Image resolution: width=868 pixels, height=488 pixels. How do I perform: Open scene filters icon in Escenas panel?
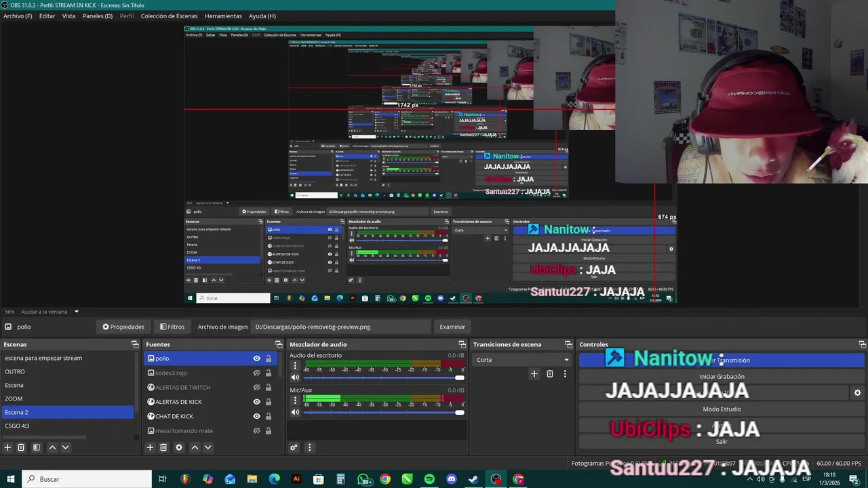pyautogui.click(x=37, y=447)
